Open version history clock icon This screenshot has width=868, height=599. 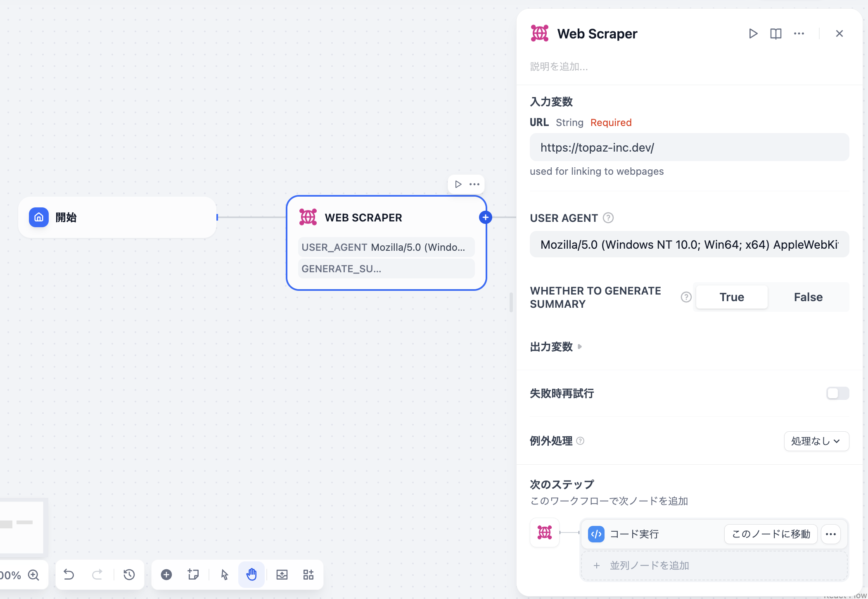tap(129, 575)
